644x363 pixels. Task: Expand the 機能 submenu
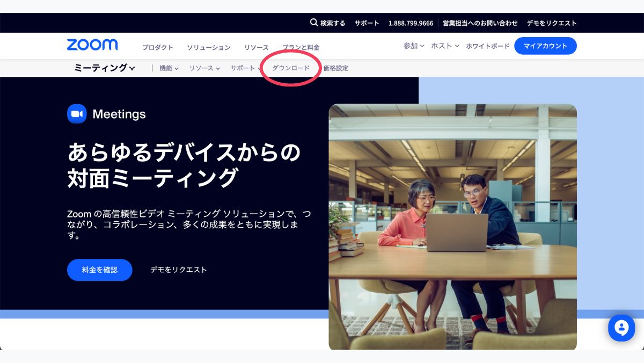pos(169,68)
